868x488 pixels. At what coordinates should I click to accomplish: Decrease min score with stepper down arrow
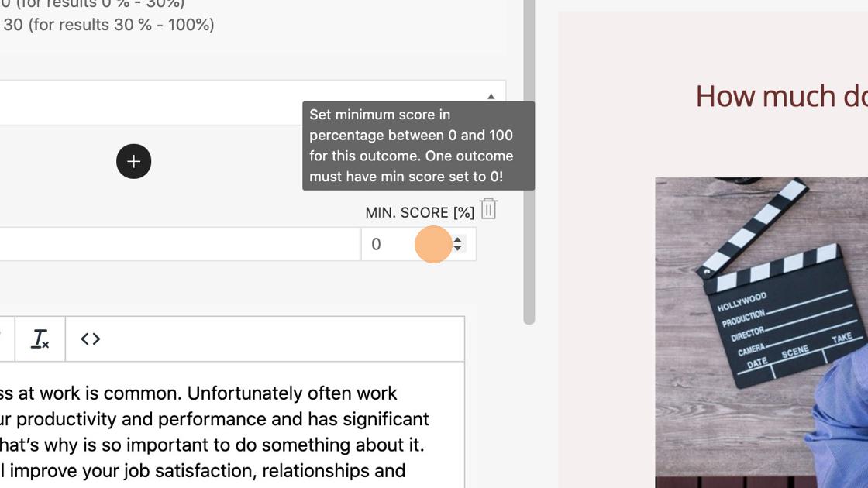click(x=458, y=249)
